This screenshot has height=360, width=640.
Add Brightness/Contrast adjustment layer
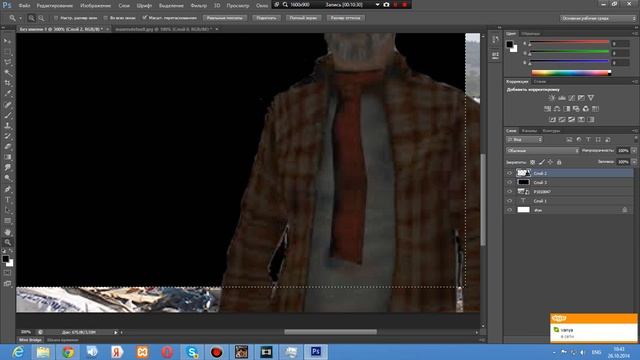click(x=552, y=98)
